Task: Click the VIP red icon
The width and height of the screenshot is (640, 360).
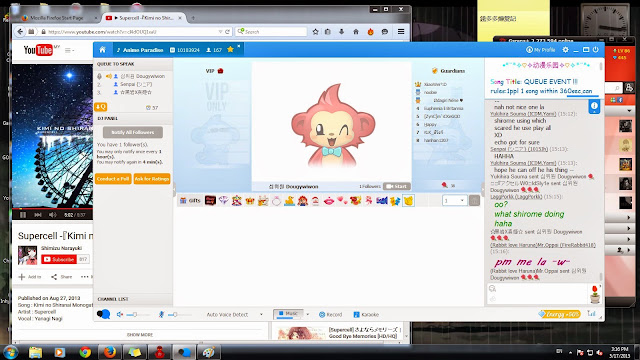Action: point(220,71)
